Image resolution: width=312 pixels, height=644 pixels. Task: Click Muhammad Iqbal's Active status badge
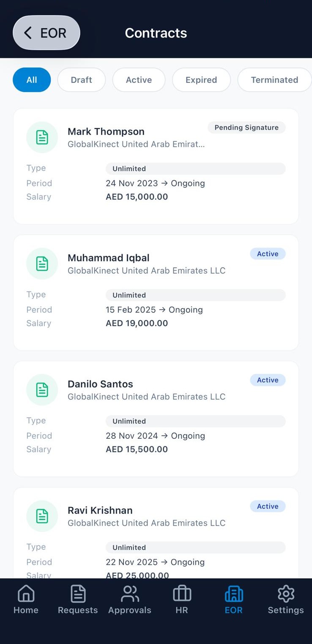tap(268, 254)
